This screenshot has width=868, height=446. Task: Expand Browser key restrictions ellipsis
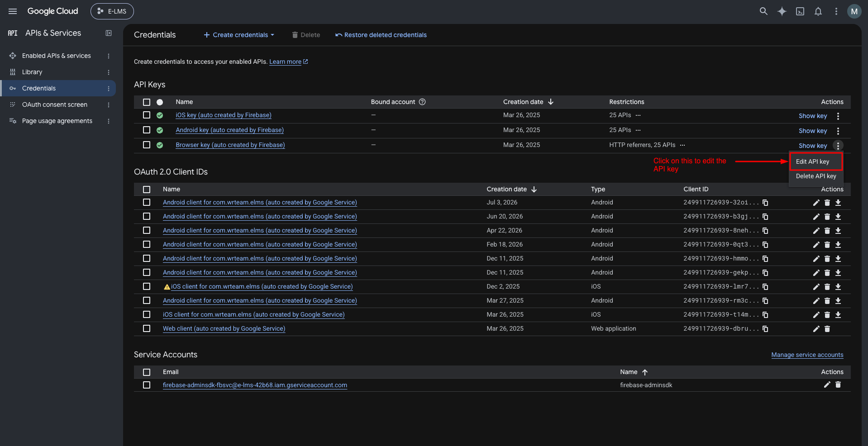click(682, 145)
